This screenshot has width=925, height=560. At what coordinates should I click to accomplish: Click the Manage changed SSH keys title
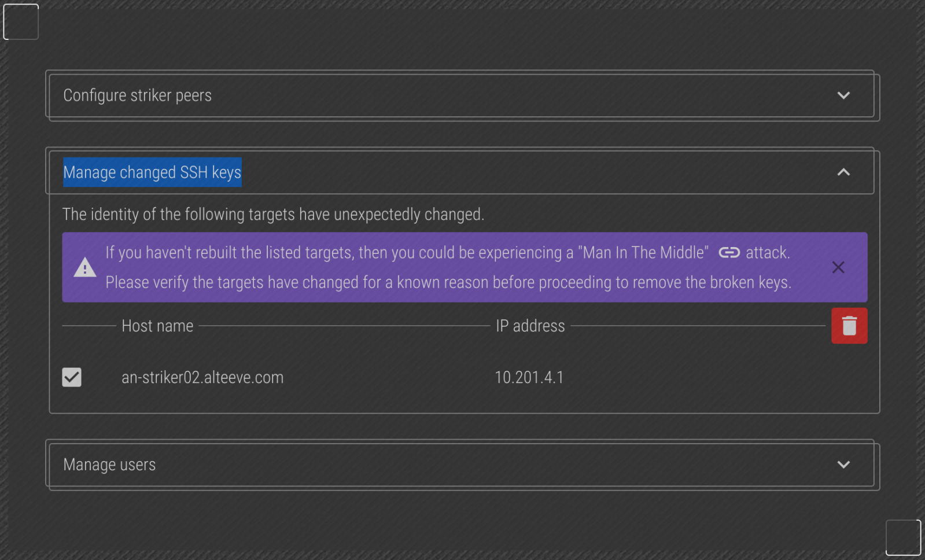[x=152, y=172]
